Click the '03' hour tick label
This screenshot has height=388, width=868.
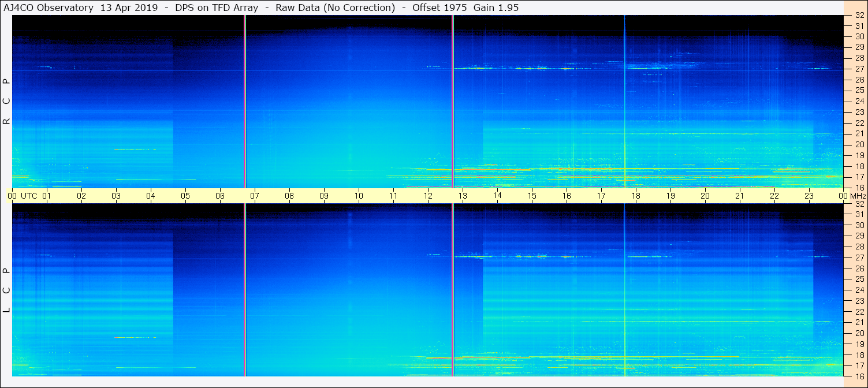pyautogui.click(x=116, y=196)
